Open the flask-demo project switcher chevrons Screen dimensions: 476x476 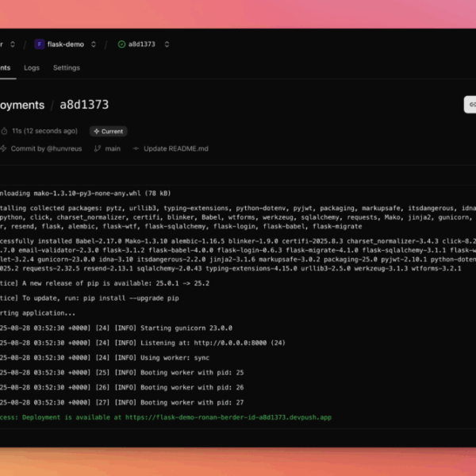(x=94, y=44)
